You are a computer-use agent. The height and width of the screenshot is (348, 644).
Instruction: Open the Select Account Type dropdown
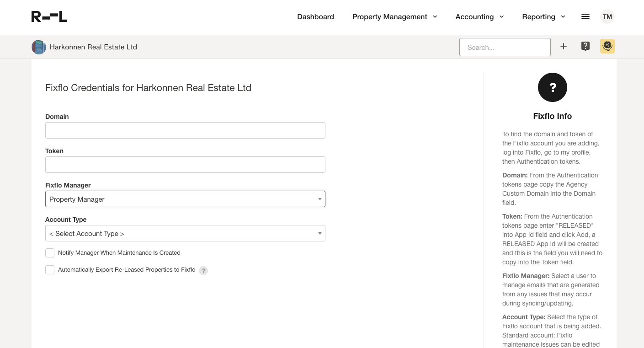(x=185, y=233)
